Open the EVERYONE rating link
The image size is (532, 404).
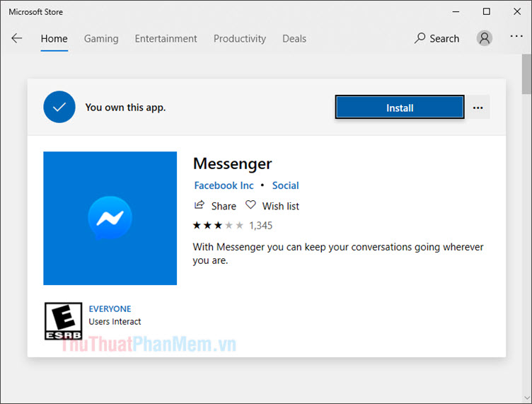click(110, 308)
